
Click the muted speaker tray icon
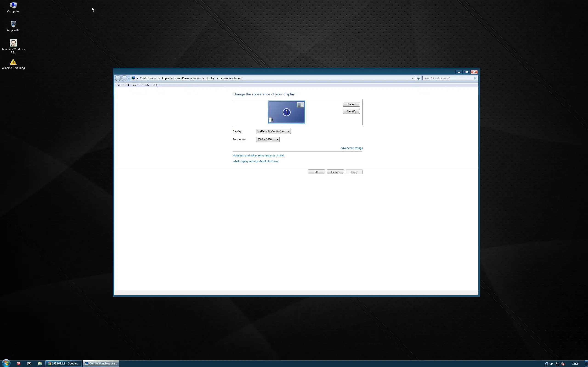pyautogui.click(x=563, y=364)
